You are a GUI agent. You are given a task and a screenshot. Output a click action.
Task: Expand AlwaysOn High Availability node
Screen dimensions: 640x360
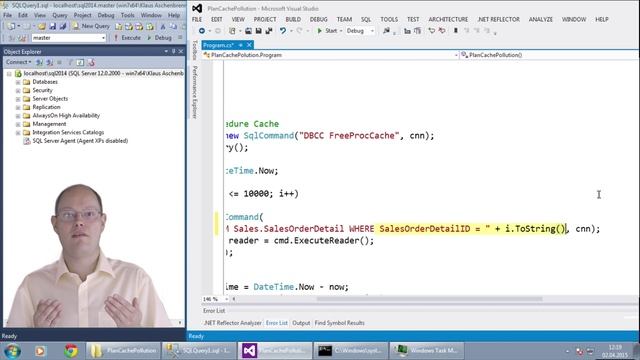[18, 116]
